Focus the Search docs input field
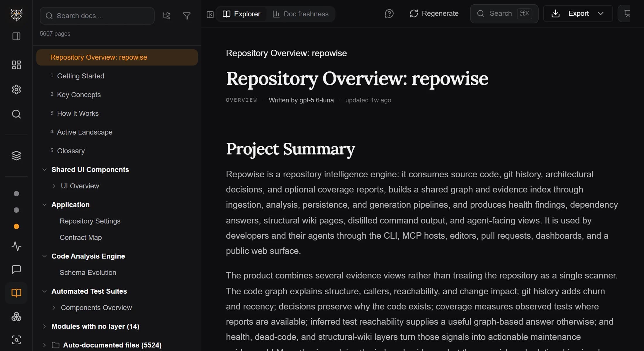Viewport: 644px width, 351px height. (97, 16)
